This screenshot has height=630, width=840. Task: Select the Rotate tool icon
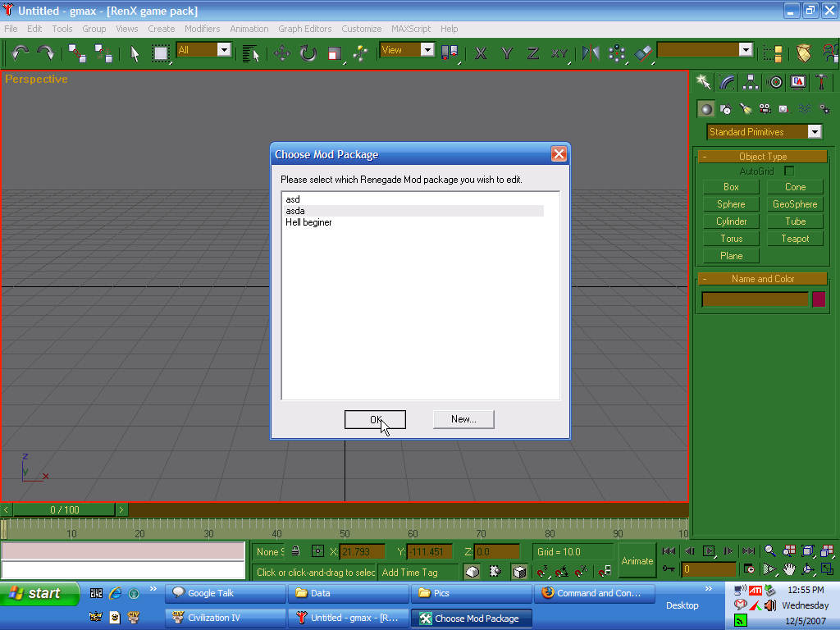pos(308,53)
